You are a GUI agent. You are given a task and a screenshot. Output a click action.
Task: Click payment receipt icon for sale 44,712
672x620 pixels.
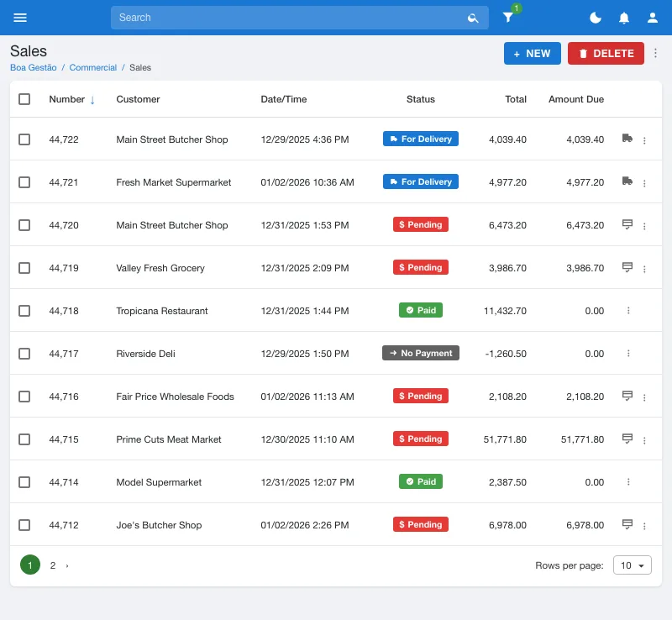[627, 524]
